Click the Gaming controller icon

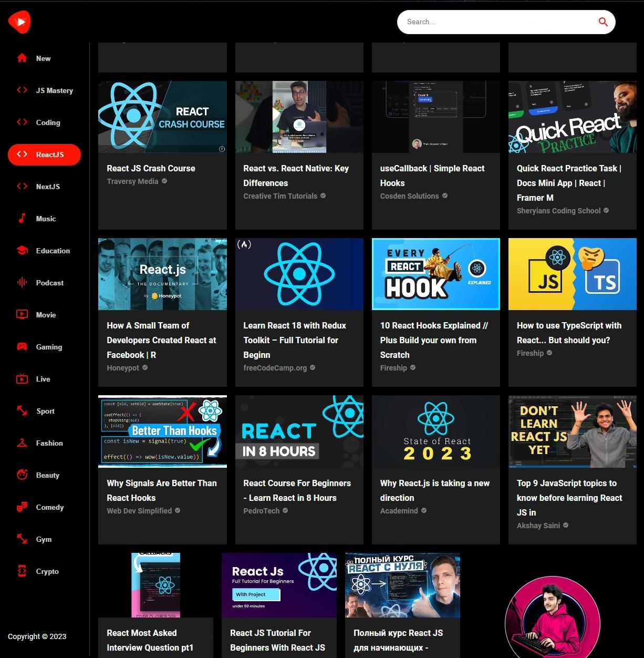pos(22,347)
